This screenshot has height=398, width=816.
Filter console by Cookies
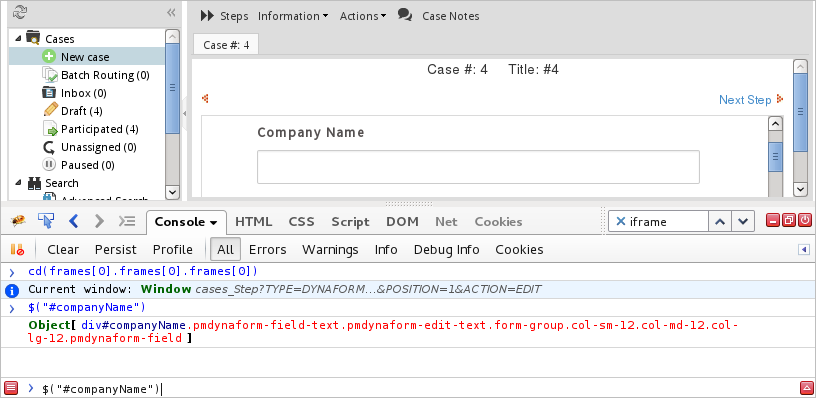pyautogui.click(x=519, y=250)
